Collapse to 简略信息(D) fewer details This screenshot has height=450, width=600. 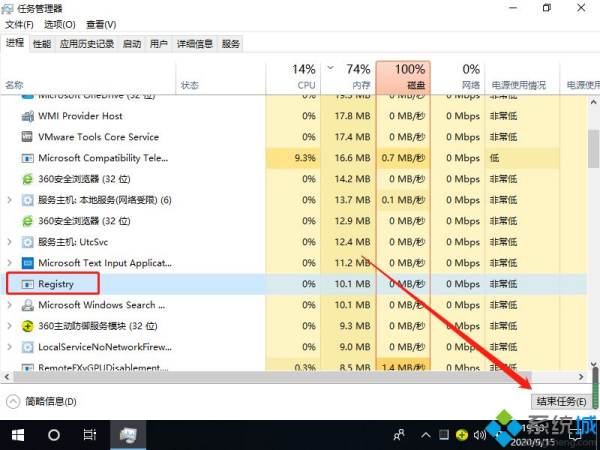(x=41, y=401)
